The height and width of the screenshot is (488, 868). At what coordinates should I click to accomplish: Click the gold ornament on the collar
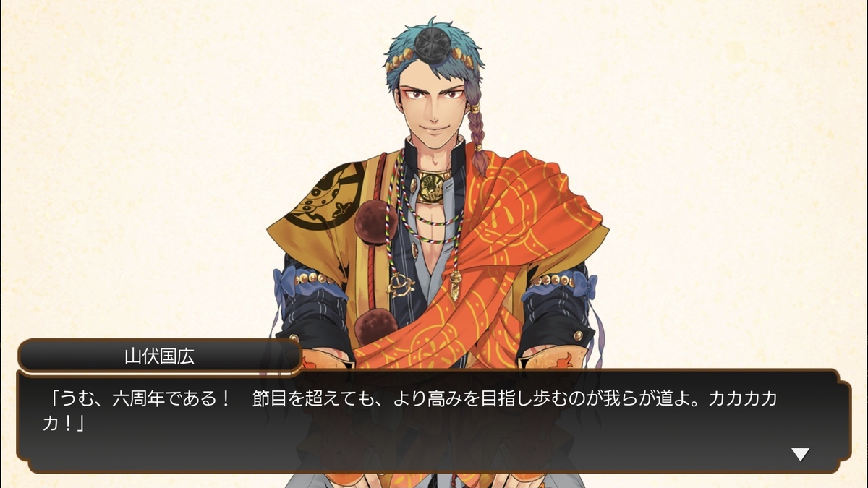point(434,189)
